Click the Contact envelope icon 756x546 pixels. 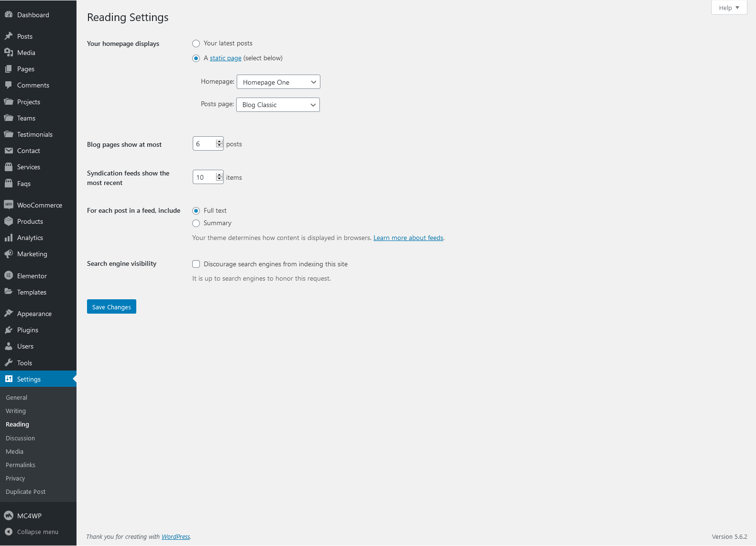tap(9, 151)
